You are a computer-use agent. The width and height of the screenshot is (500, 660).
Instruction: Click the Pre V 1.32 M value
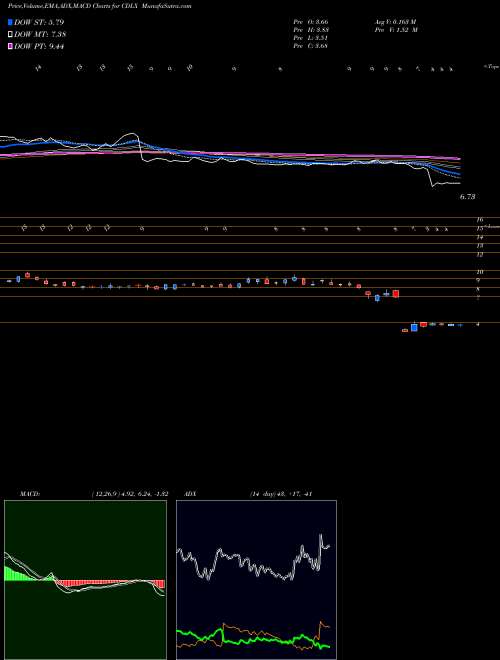click(395, 30)
